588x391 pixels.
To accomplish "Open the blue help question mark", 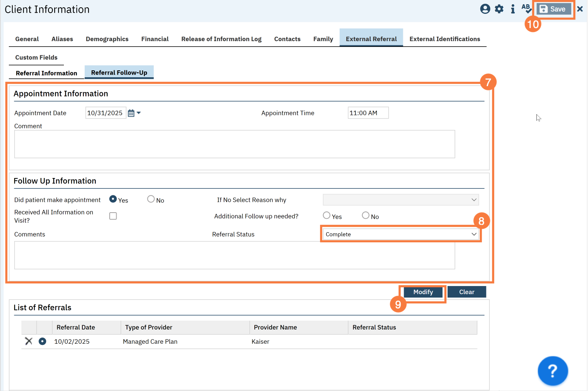I will pos(553,371).
